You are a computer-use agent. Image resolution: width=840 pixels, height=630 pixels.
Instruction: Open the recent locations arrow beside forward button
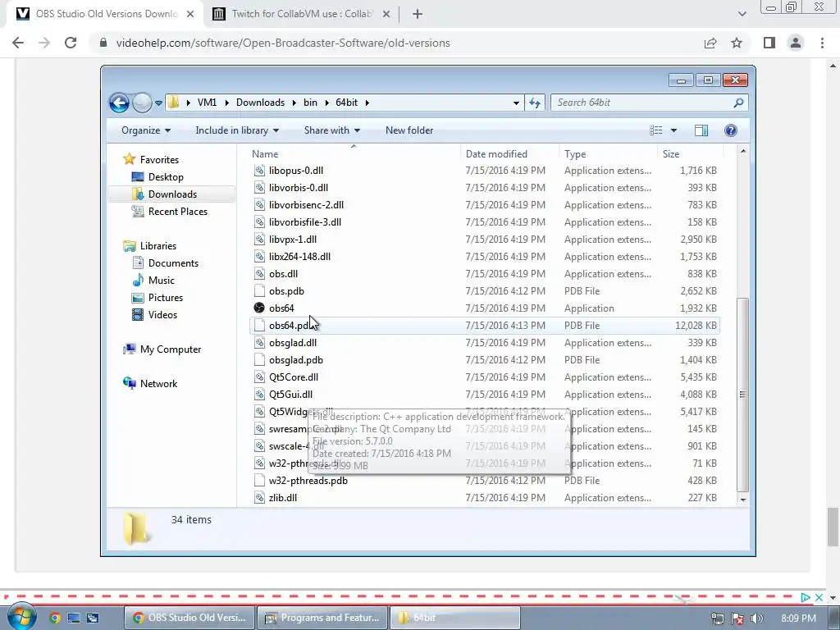[x=158, y=103]
